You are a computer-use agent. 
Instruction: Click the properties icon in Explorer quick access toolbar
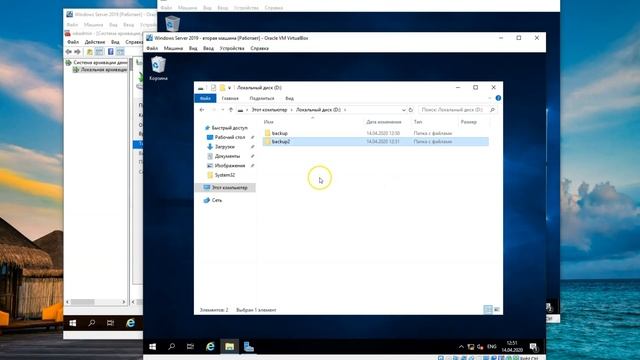click(213, 88)
